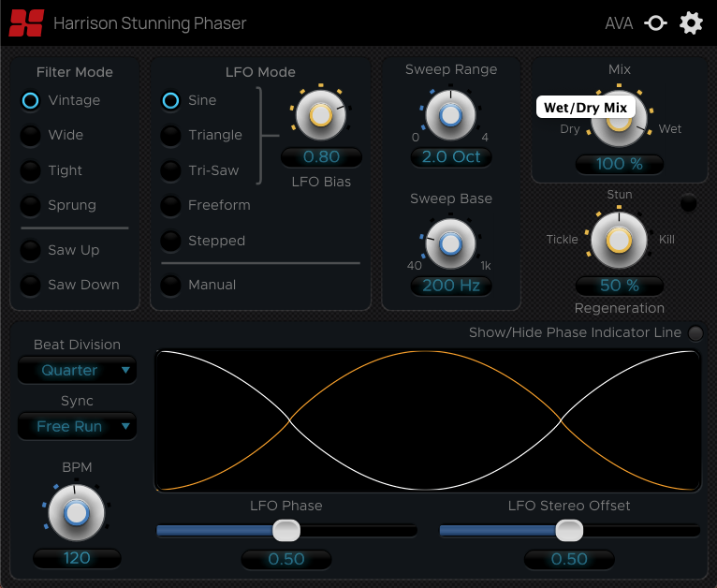
Task: Click the Harrison Stunning Phaser title text
Action: 150,23
